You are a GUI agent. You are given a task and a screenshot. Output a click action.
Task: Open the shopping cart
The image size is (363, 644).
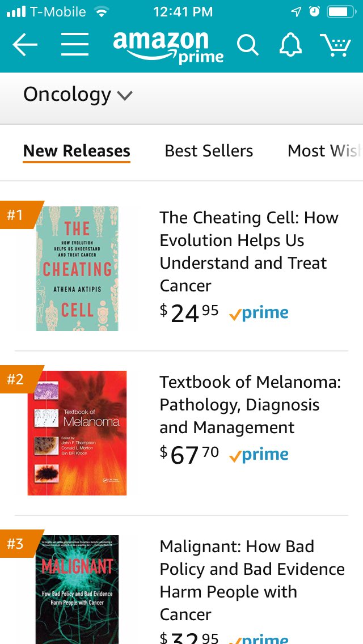click(335, 45)
